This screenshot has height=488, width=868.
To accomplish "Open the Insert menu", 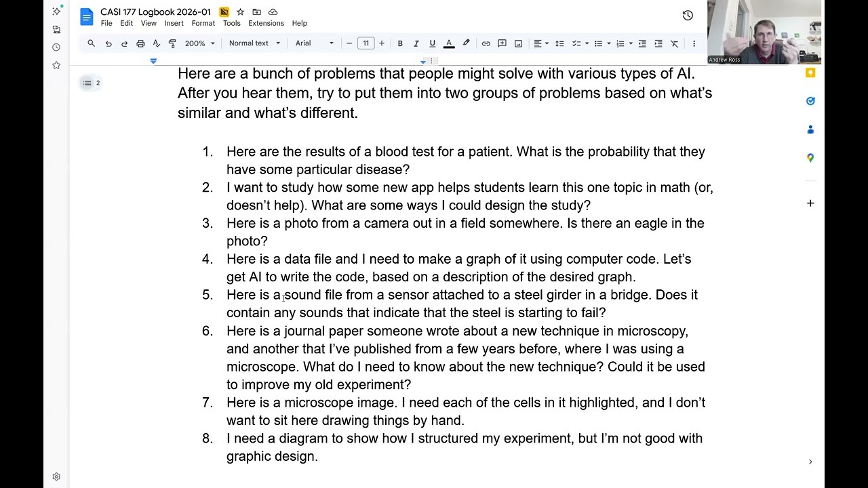I will tap(174, 23).
